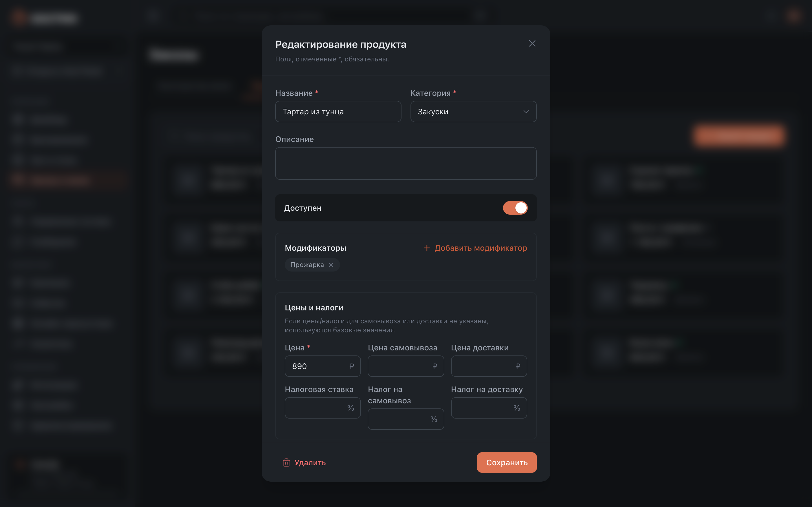The image size is (812, 507).
Task: Click the Добавить модификатор link
Action: (x=475, y=248)
